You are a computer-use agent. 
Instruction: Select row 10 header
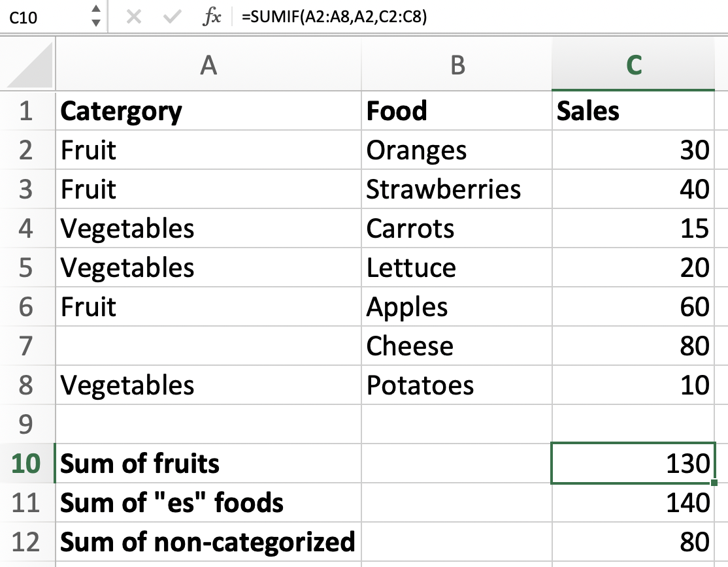[x=27, y=464]
